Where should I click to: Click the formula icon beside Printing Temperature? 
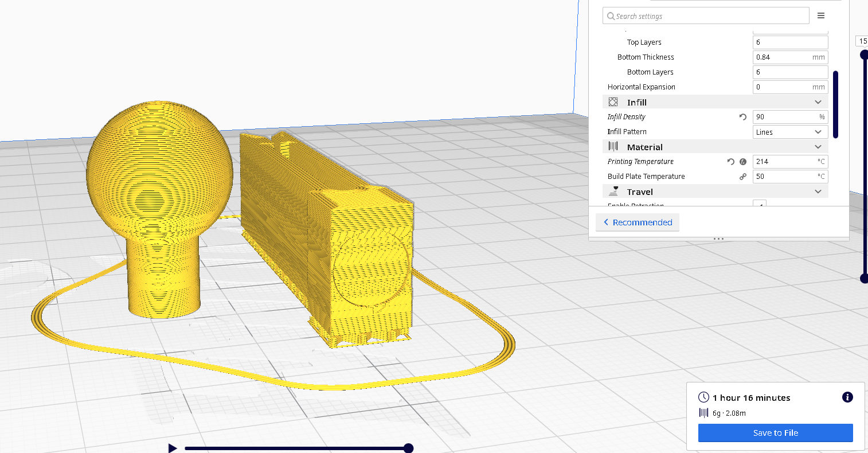(x=743, y=162)
